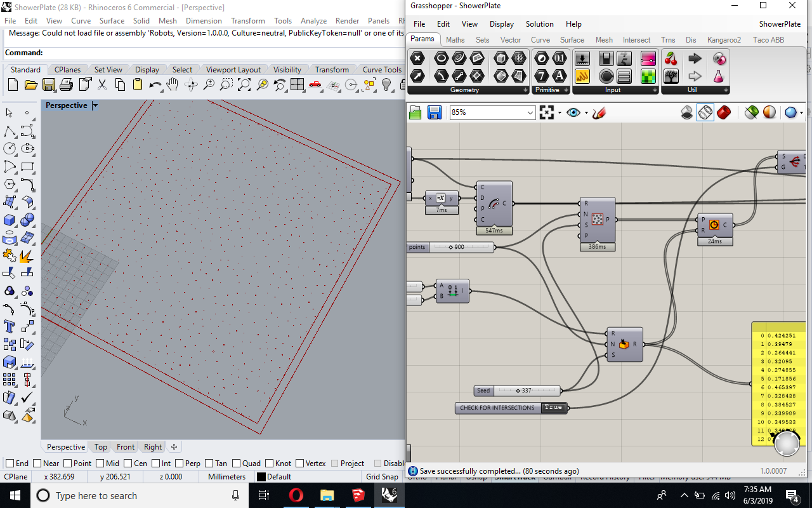
Task: Click the Print icon in Rhino's toolbar
Action: (x=67, y=84)
